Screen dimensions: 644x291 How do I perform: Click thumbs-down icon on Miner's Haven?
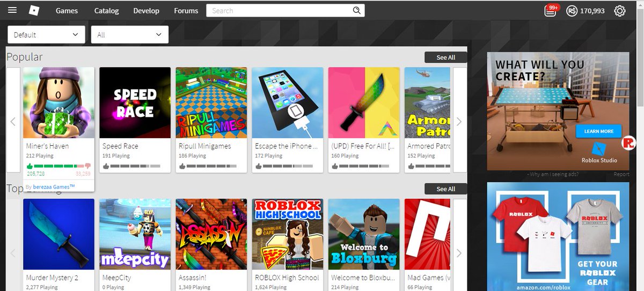point(87,167)
